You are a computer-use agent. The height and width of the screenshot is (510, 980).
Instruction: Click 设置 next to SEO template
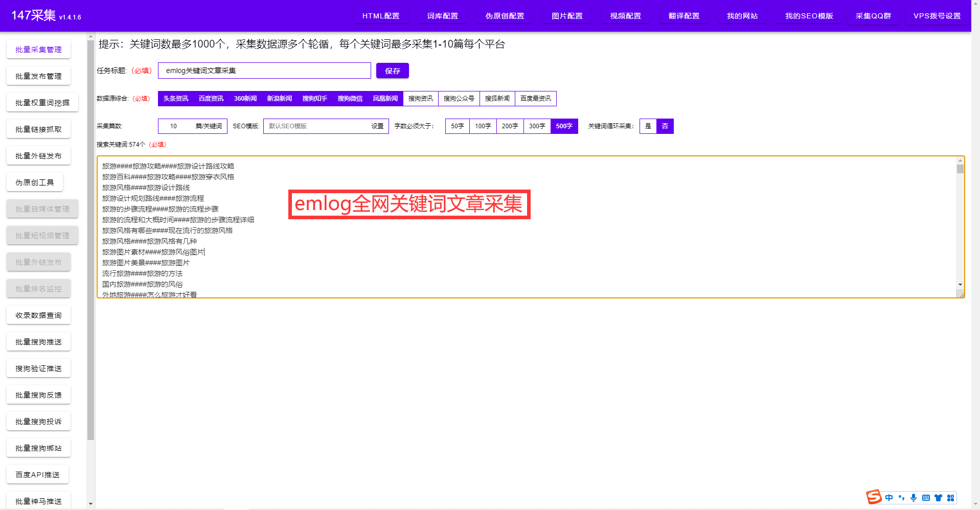pyautogui.click(x=377, y=126)
